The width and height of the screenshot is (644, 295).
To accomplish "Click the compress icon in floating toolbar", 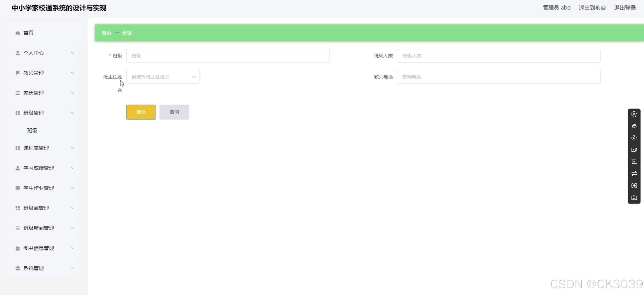I will (634, 186).
